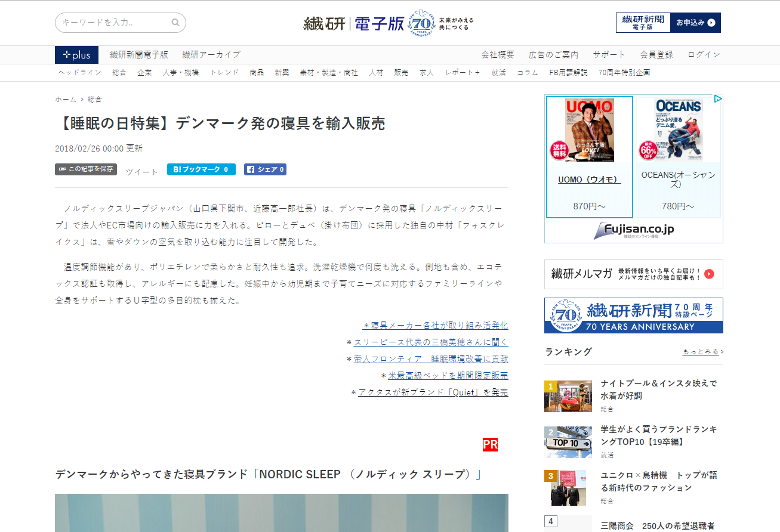Open ranking article 三陽商会 250人の希望退職者
This screenshot has width=780, height=532.
click(x=658, y=525)
